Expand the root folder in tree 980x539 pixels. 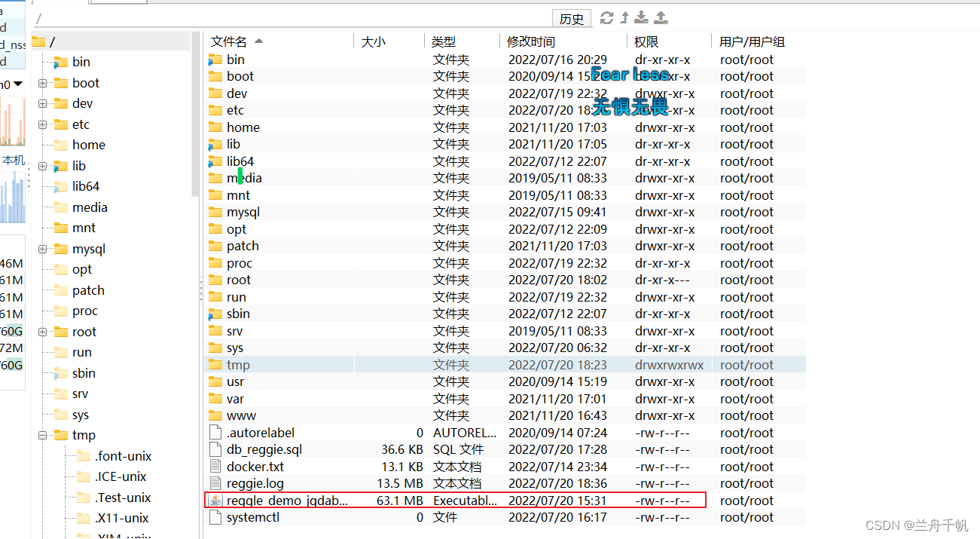point(42,332)
